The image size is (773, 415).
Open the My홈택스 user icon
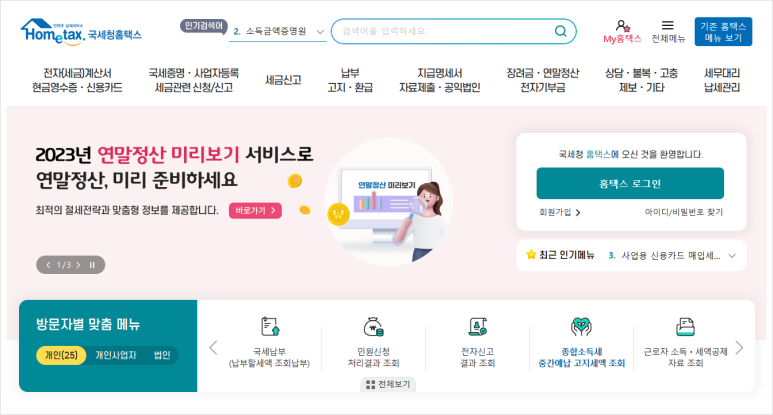[x=622, y=26]
